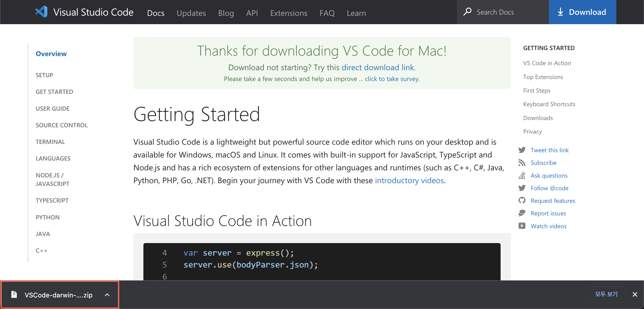Click the download arrow icon on Download button

tap(560, 12)
